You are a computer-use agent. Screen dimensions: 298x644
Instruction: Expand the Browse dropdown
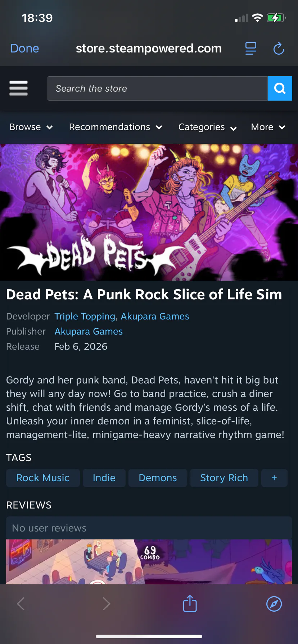tap(31, 127)
